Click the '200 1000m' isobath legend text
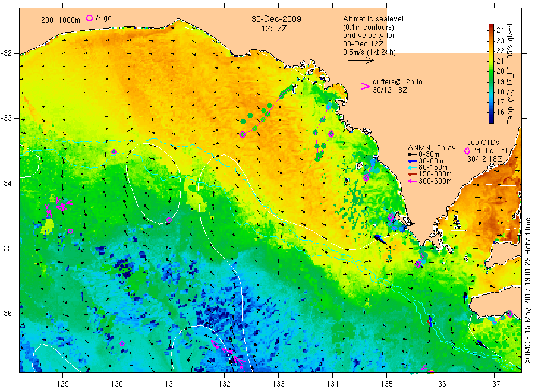 [61, 20]
